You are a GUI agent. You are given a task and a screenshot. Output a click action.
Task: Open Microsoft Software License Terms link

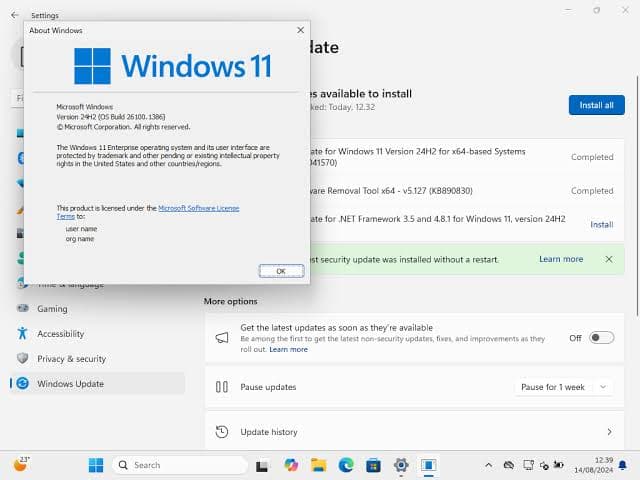tap(148, 212)
